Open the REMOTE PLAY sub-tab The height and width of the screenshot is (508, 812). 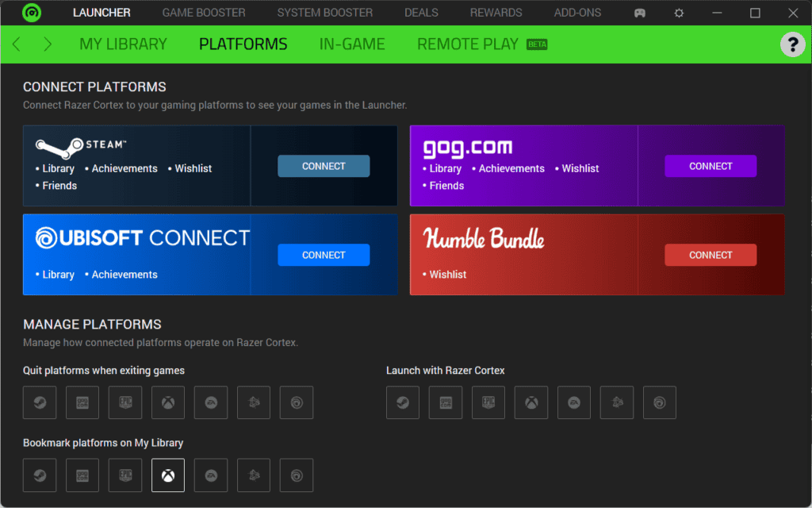coord(482,44)
